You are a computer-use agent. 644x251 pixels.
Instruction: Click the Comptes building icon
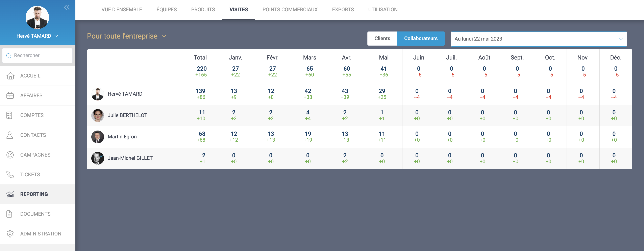[x=9, y=115]
